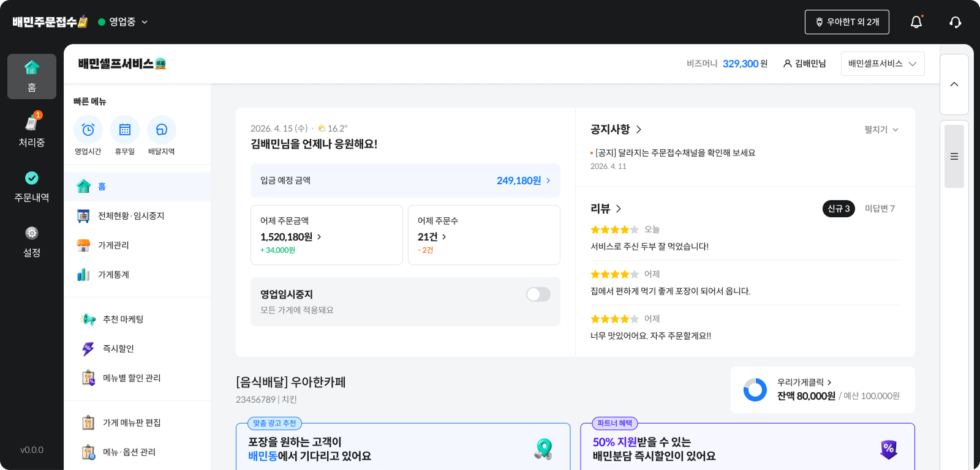Click the 파트너 혜택 badge
980x470 pixels.
(x=615, y=423)
